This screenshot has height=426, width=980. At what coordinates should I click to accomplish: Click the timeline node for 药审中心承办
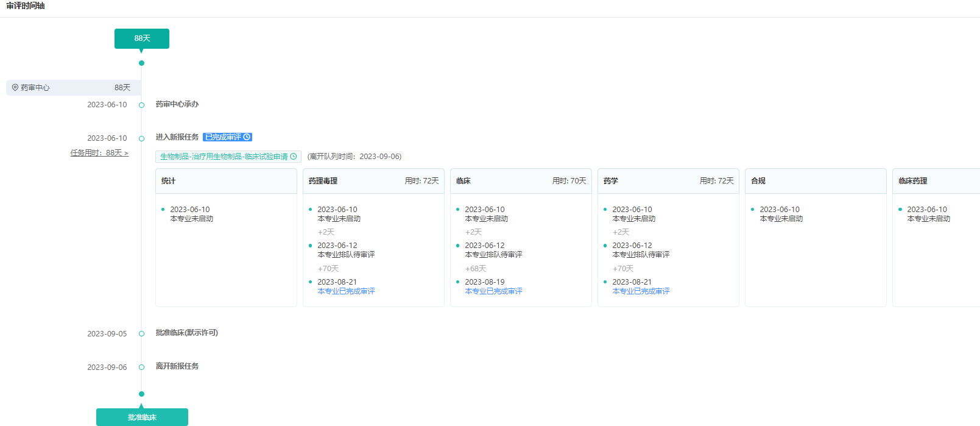[x=141, y=105]
